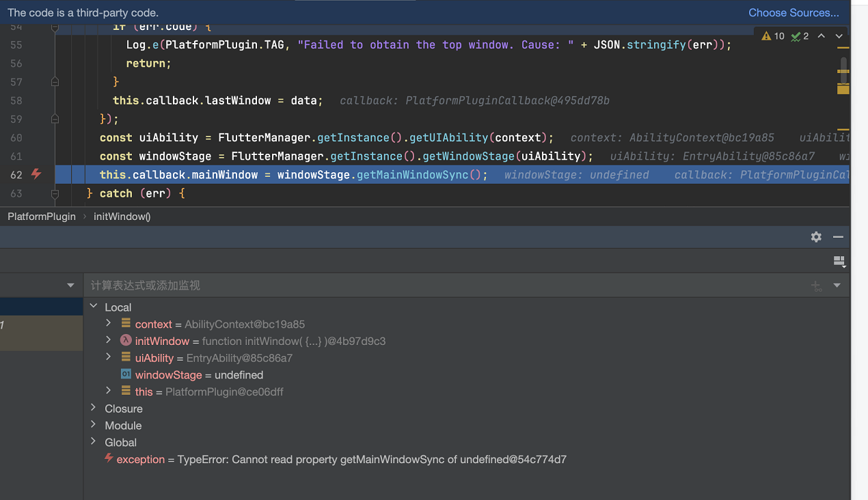The width and height of the screenshot is (868, 500).
Task: Toggle code fold marker on line 57
Action: 55,82
